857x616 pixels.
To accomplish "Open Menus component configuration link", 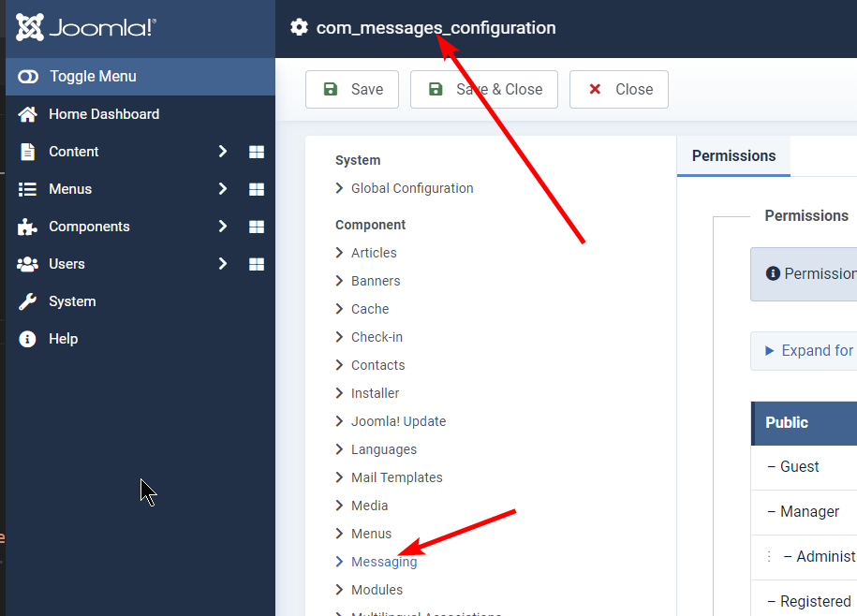I will coord(371,534).
